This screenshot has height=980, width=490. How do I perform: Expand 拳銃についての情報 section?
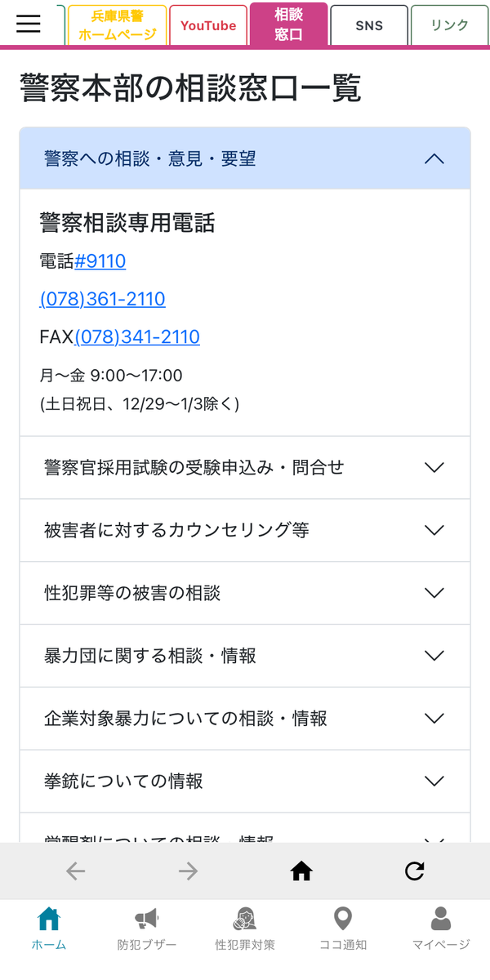[245, 782]
